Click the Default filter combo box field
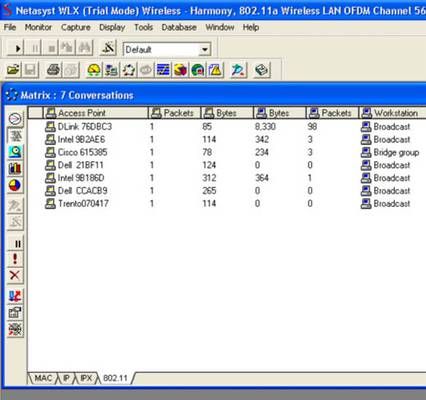This screenshot has height=400, width=426. [162, 50]
